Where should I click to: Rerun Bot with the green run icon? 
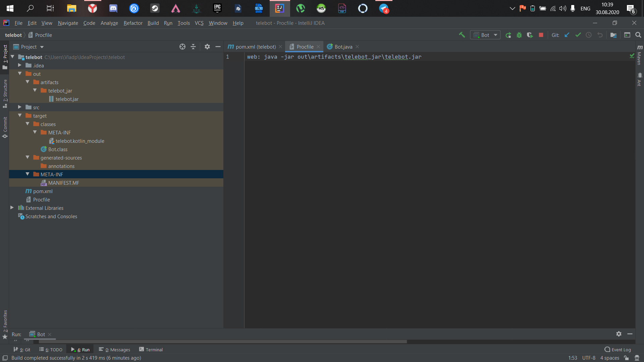coord(508,35)
